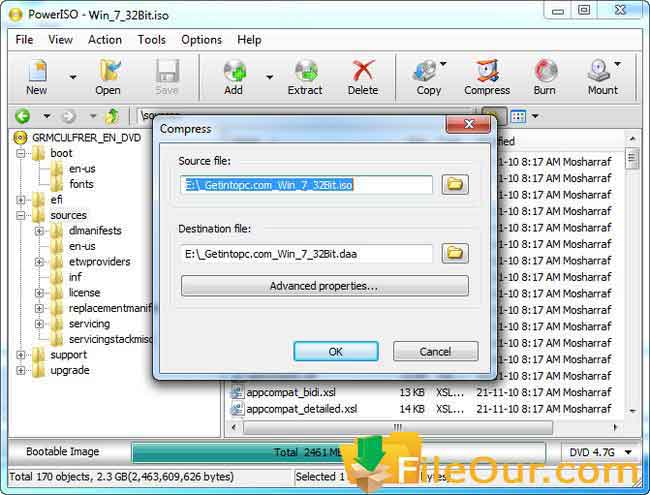Viewport: 650px width, 495px height.
Task: Click the Compress toolbar icon
Action: (x=487, y=77)
